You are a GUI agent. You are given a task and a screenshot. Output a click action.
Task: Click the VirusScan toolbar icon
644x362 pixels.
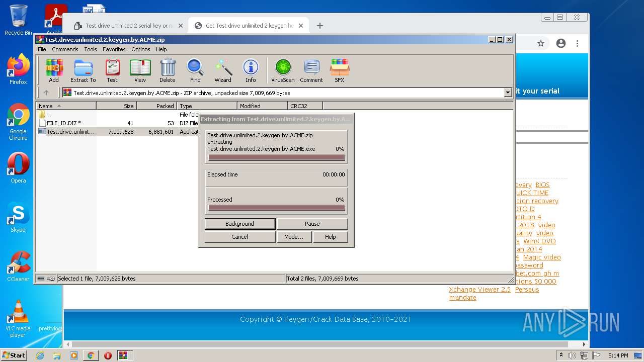[283, 70]
